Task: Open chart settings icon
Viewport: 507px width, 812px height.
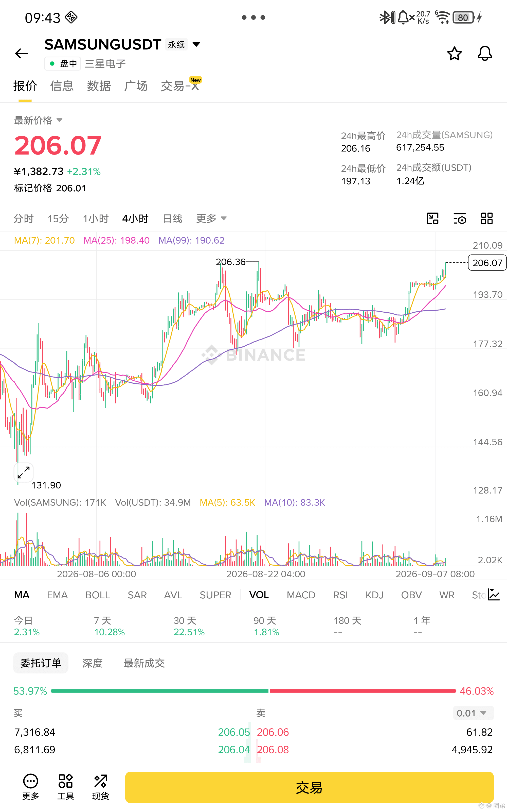Action: 460,218
